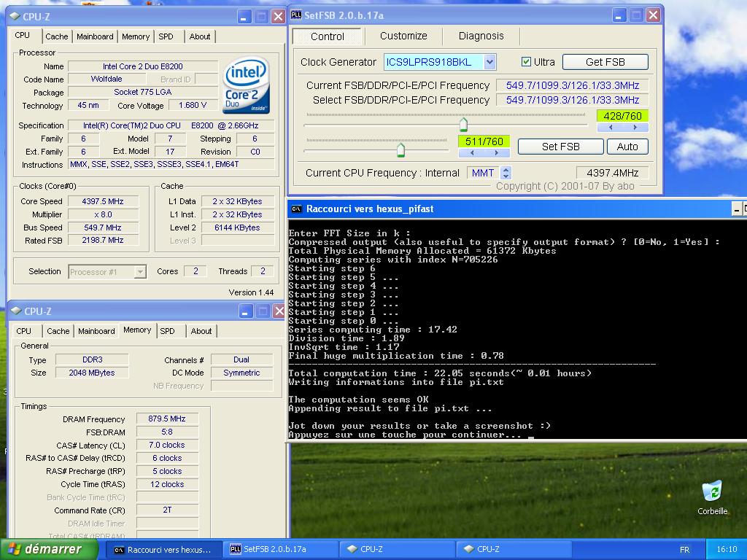This screenshot has width=747, height=560.
Task: Click the Total computation time line in console
Action: click(x=440, y=373)
